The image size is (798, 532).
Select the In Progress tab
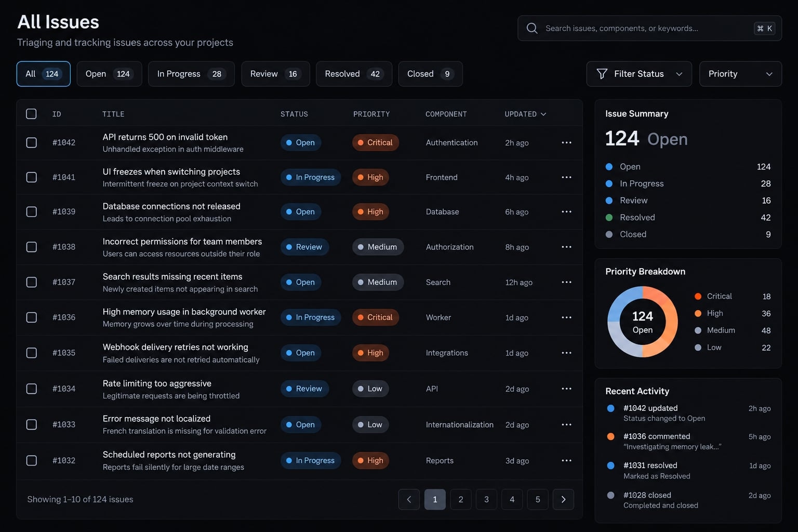click(191, 74)
